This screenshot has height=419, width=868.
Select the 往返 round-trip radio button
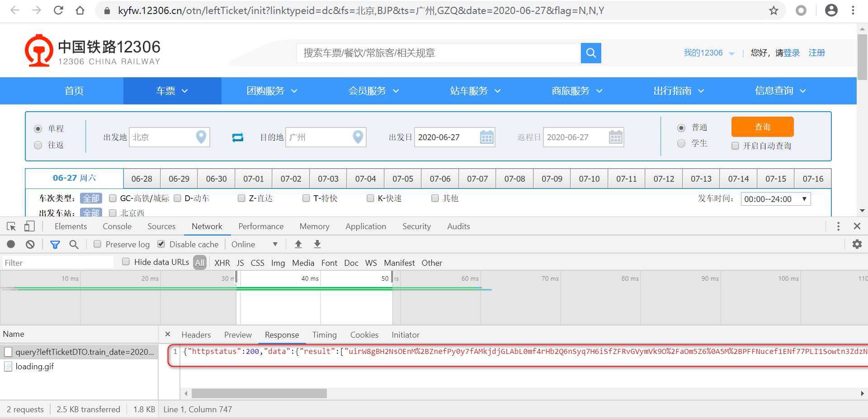(38, 145)
